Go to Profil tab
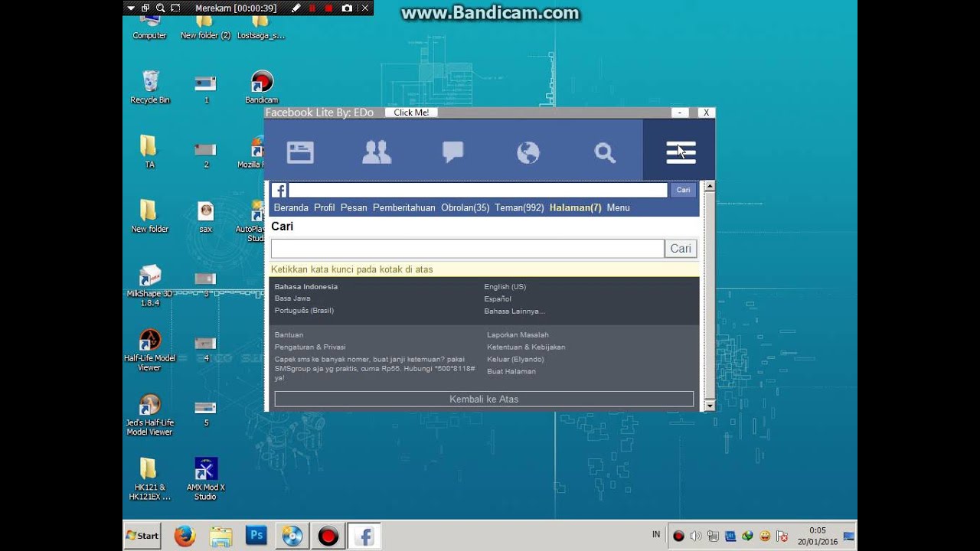The width and height of the screenshot is (980, 551). pos(325,207)
